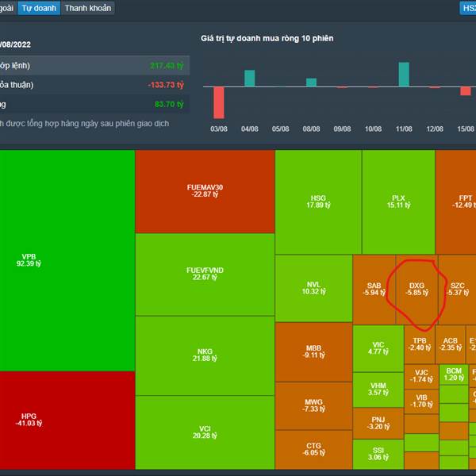Select the 83.70 tỷ total row
This screenshot has width=476, height=476.
[x=94, y=104]
